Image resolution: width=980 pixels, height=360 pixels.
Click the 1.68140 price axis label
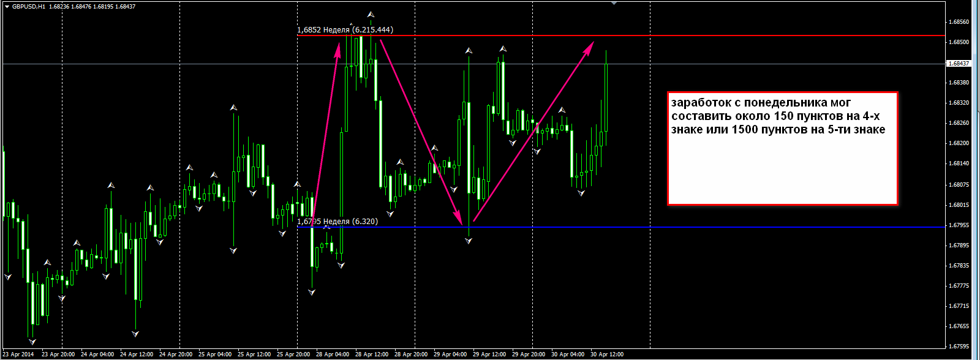[x=959, y=163]
